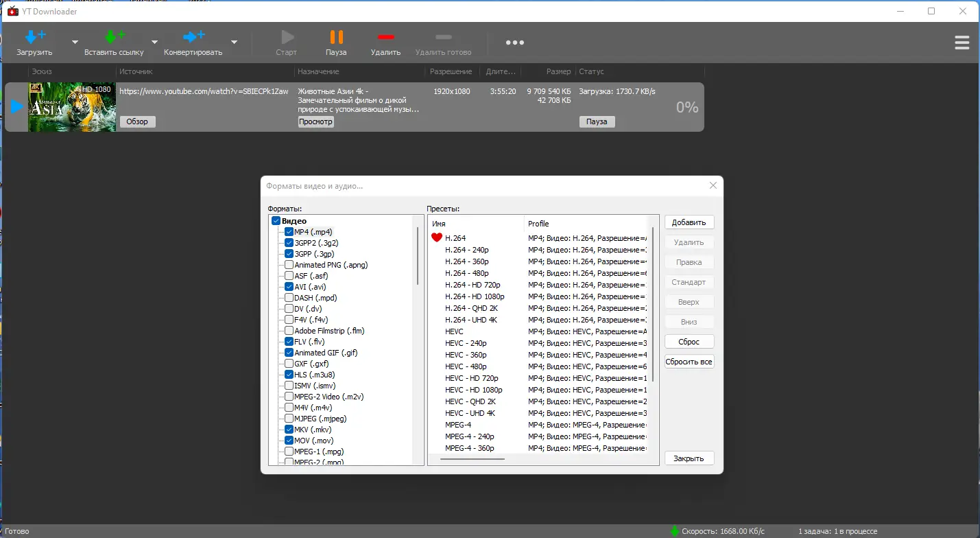Click the Конвертировать toolbar icon
Screen dimensions: 980x538
193,36
